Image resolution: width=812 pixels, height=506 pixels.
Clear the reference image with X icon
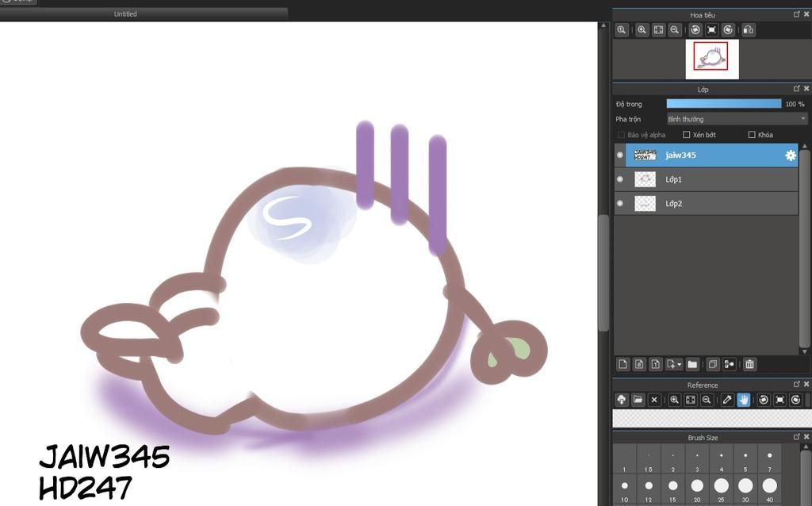(x=654, y=400)
